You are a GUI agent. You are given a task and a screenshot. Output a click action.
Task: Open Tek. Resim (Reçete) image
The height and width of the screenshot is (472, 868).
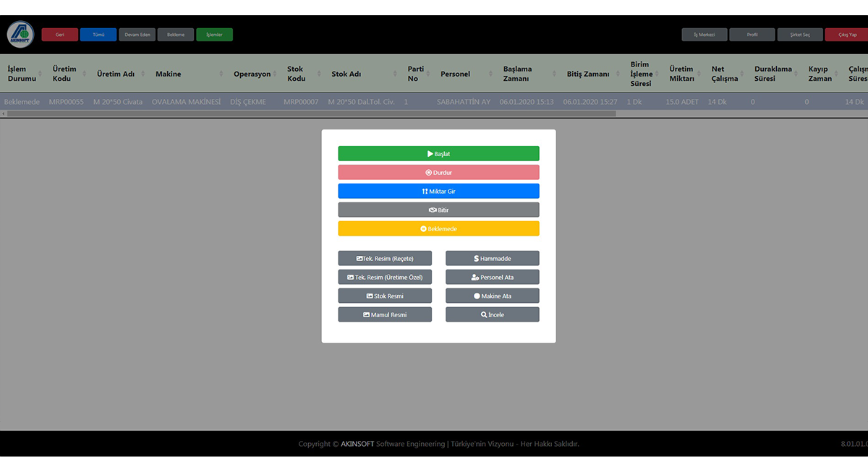(x=385, y=259)
